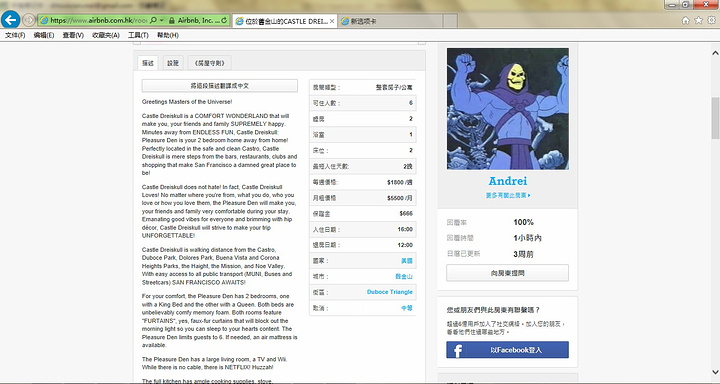Image resolution: width=720 pixels, height=384 pixels.
Task: Open the 工具(T) menu
Action: point(138,35)
